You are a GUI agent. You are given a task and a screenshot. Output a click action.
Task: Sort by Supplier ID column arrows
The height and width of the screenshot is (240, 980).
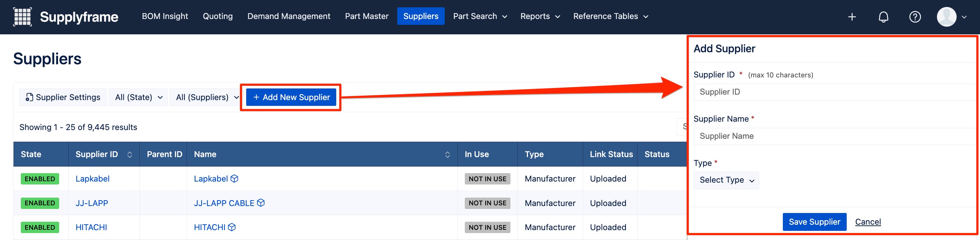130,155
